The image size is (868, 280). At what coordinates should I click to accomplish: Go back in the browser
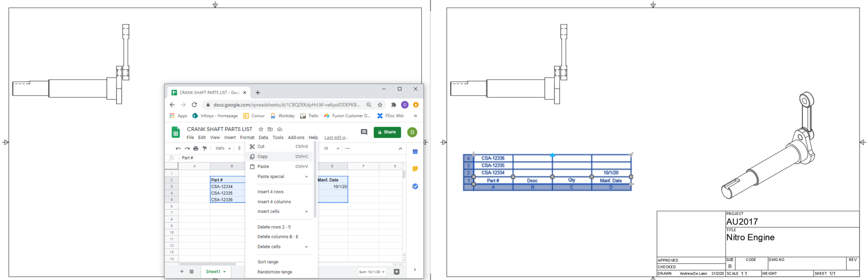point(172,105)
